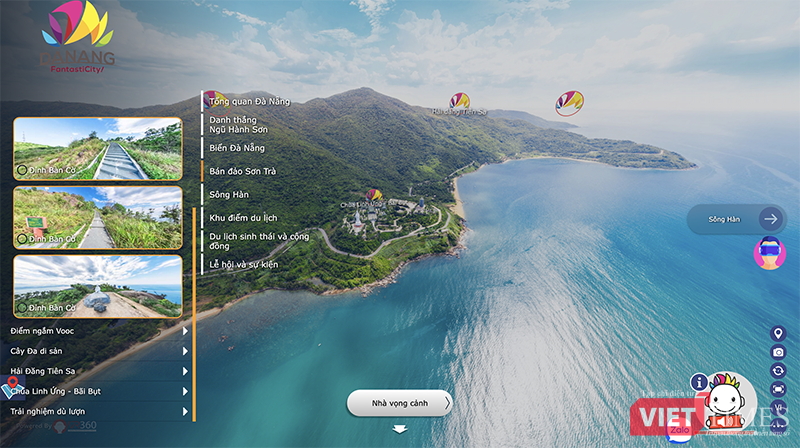The height and width of the screenshot is (448, 800).
Task: Toggle fullscreen mode icon
Action: 778,390
